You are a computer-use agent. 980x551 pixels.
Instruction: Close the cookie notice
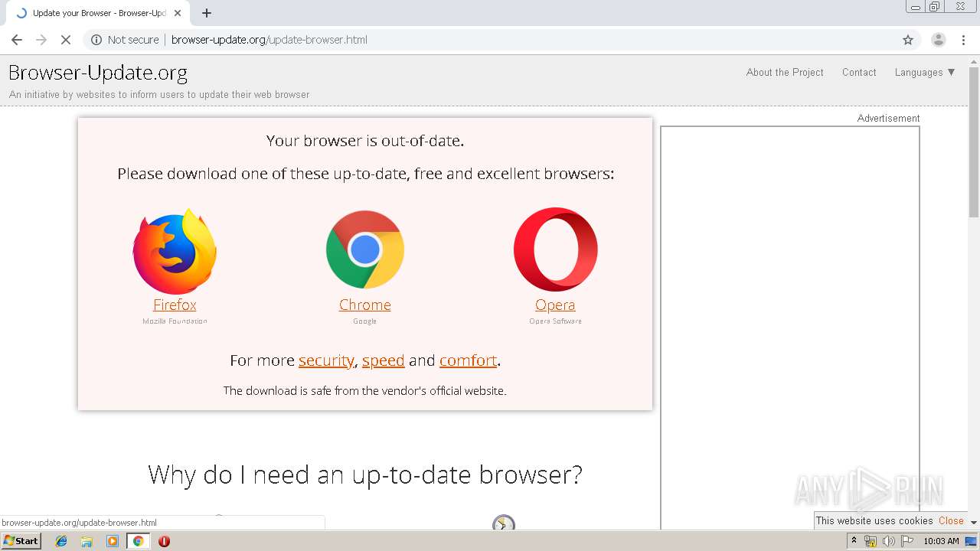point(951,520)
